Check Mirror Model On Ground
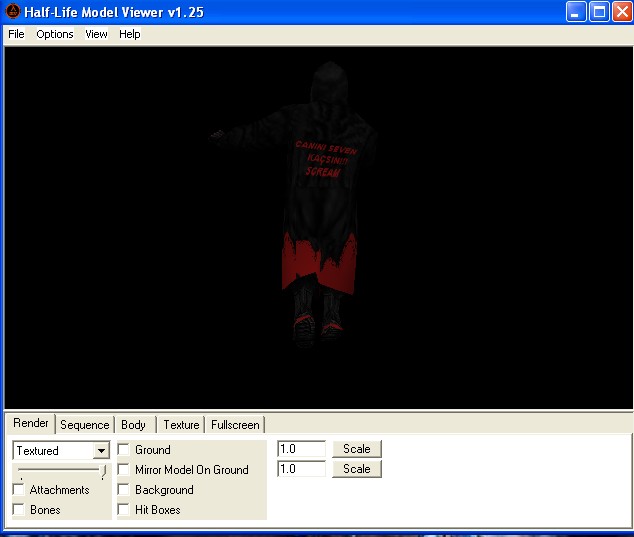This screenshot has height=537, width=634. [124, 470]
